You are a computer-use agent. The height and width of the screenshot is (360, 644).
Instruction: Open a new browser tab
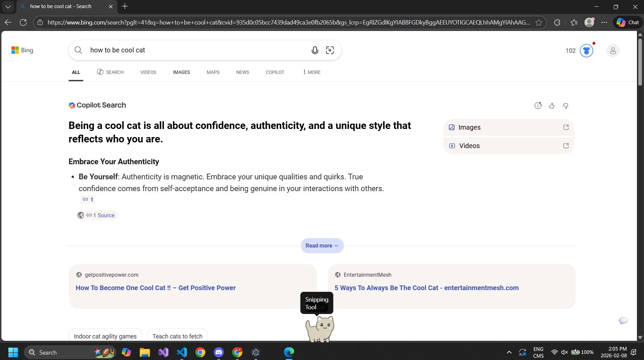(x=125, y=6)
